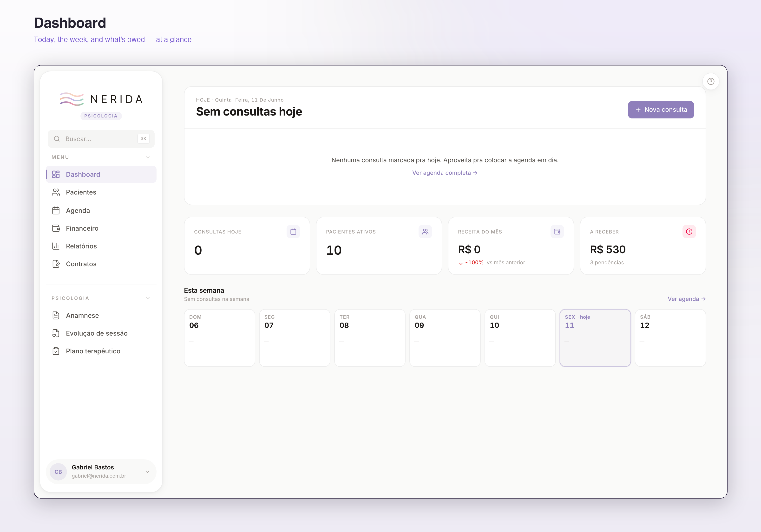This screenshot has width=761, height=532.
Task: Click the ⌘K shortcut badge
Action: coord(144,139)
